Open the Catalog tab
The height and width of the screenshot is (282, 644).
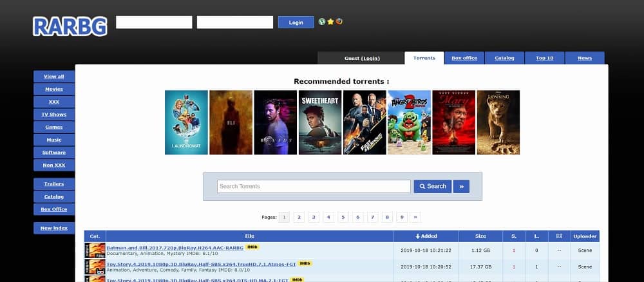point(504,58)
